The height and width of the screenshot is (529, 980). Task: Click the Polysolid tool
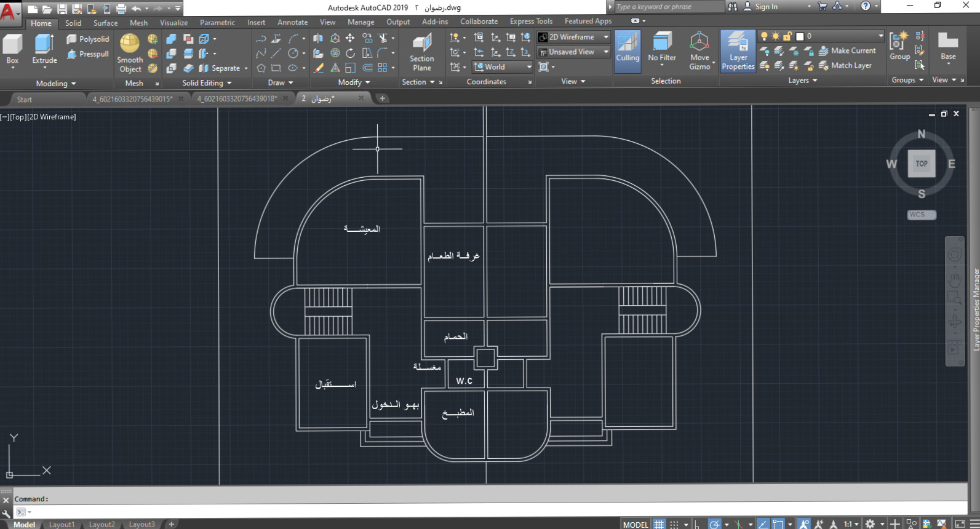[x=88, y=39]
